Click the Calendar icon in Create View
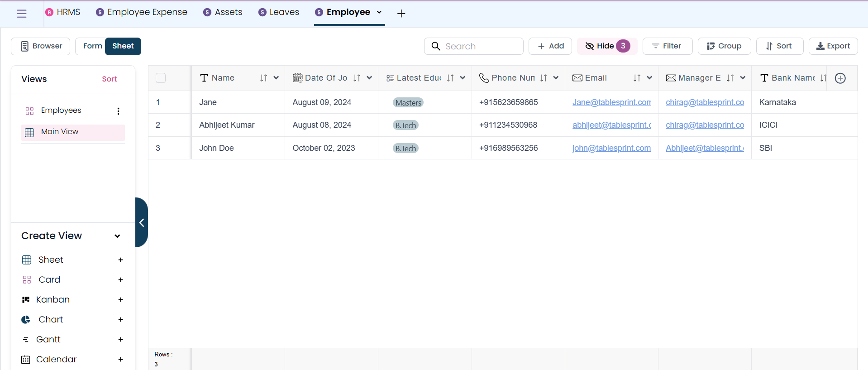This screenshot has height=370, width=868. 26,360
